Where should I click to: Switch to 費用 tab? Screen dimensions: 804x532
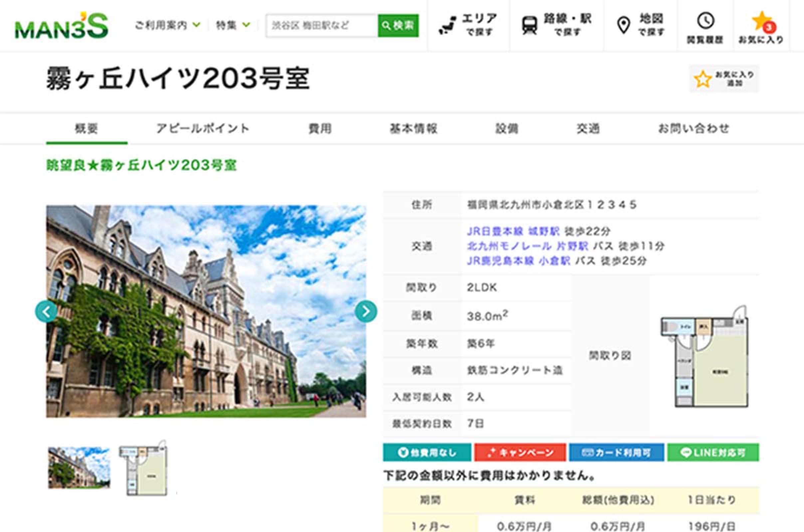tap(320, 129)
